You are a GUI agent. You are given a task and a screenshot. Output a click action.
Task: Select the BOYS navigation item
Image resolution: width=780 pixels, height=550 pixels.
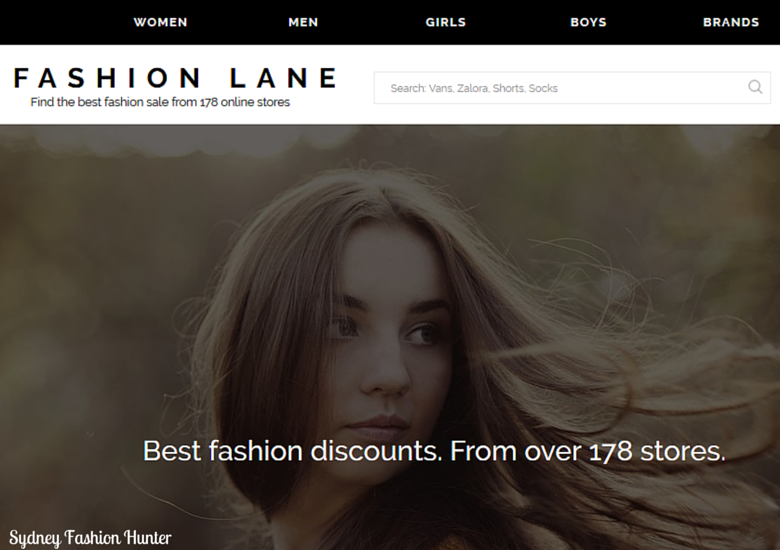(x=588, y=22)
